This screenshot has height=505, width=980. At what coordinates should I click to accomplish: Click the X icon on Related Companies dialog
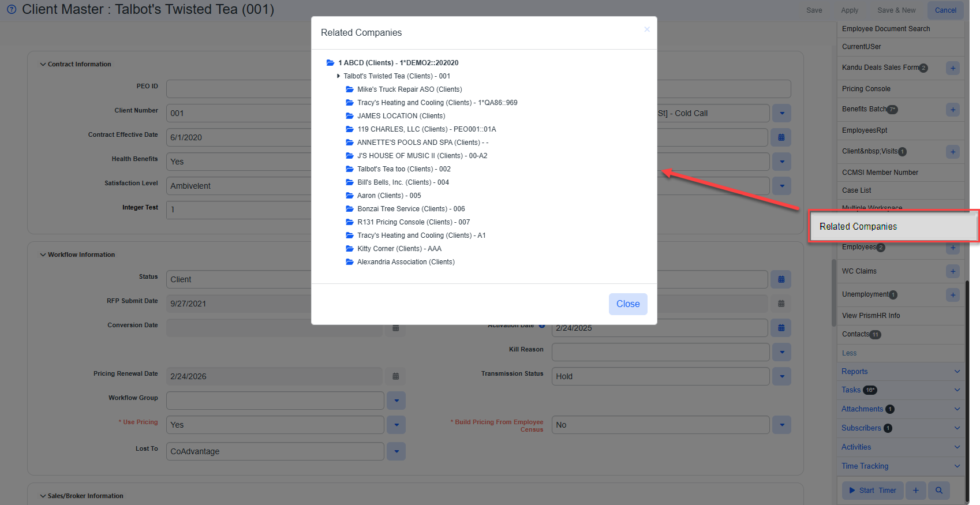pos(647,29)
